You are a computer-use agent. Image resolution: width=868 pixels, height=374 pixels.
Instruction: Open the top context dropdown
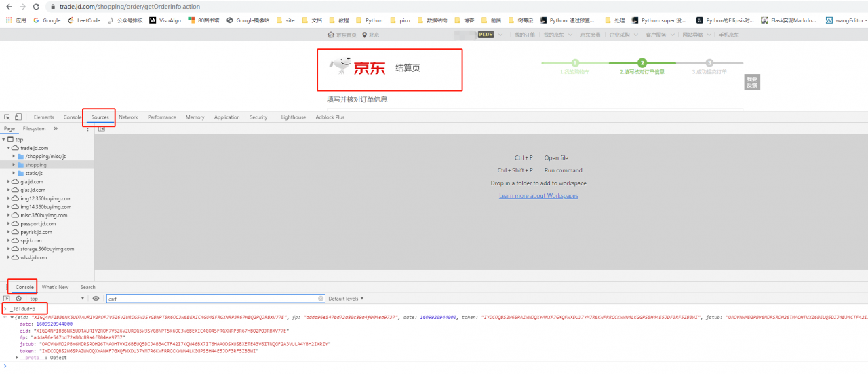[57, 299]
